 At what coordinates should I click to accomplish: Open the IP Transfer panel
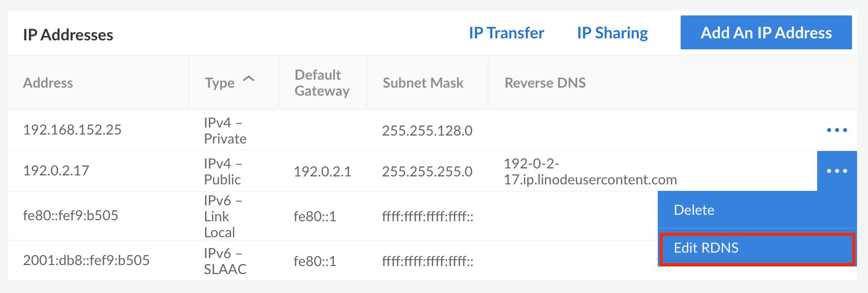[505, 33]
